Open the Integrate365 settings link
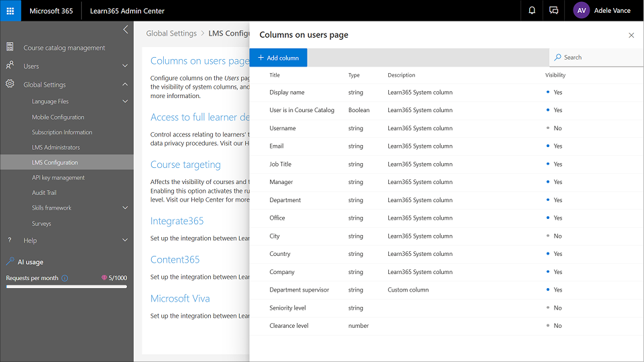Image resolution: width=644 pixels, height=362 pixels. click(177, 221)
